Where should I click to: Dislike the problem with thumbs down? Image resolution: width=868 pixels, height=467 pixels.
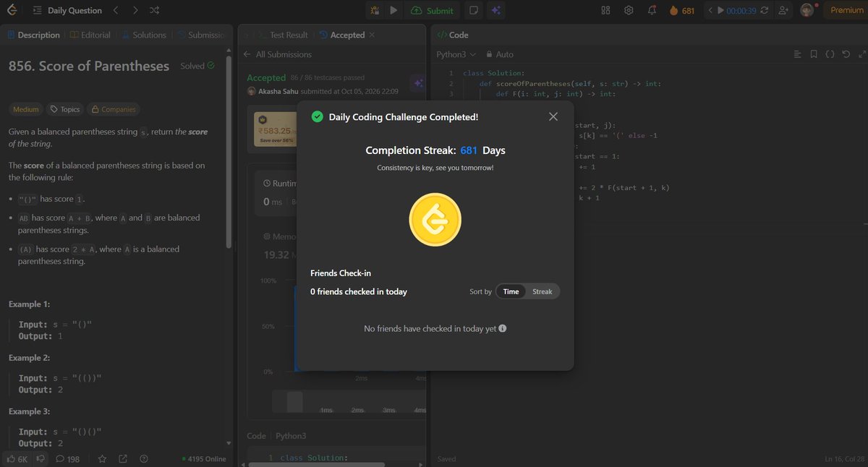click(x=41, y=458)
